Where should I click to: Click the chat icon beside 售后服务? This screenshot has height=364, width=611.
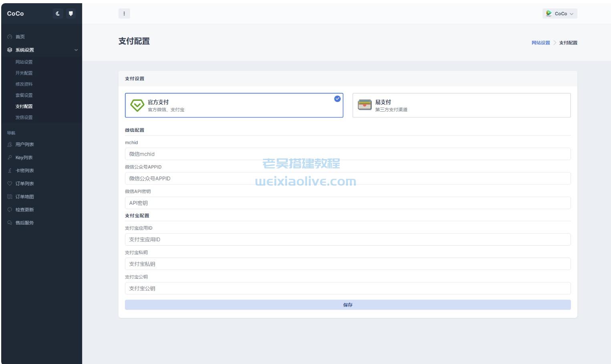click(x=10, y=223)
